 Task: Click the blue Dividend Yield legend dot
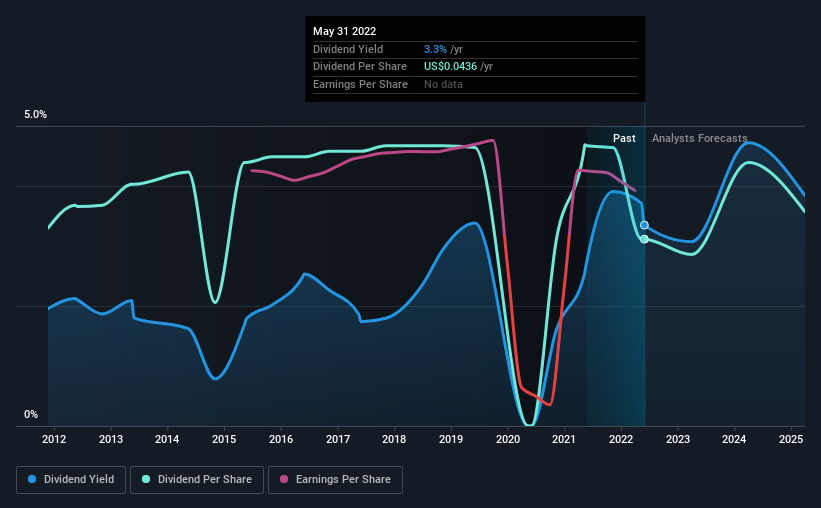pos(32,479)
